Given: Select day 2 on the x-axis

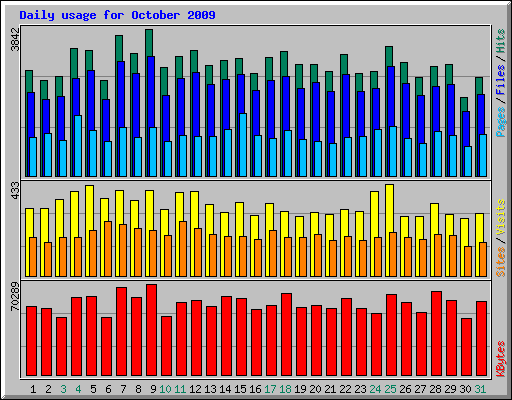Looking at the screenshot, I should click(x=48, y=389).
